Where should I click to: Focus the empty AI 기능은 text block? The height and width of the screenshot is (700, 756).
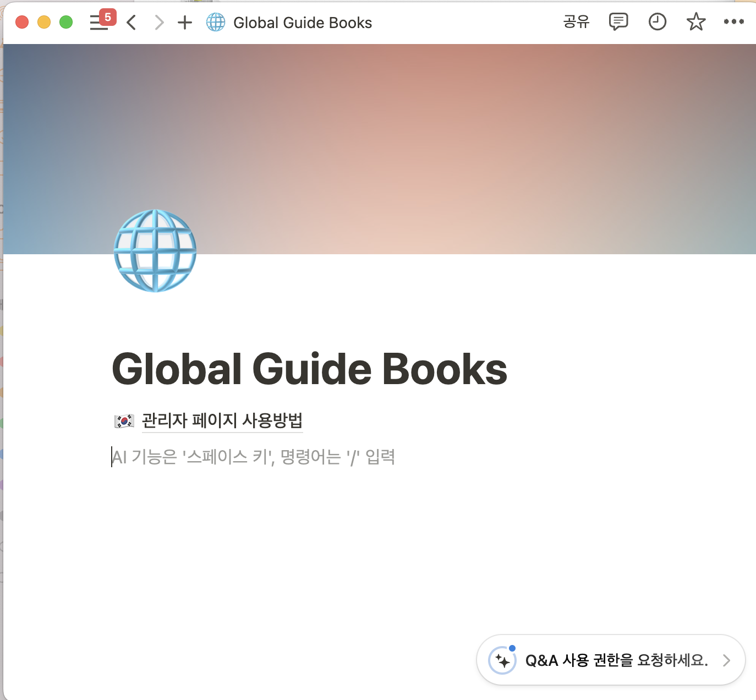point(253,457)
